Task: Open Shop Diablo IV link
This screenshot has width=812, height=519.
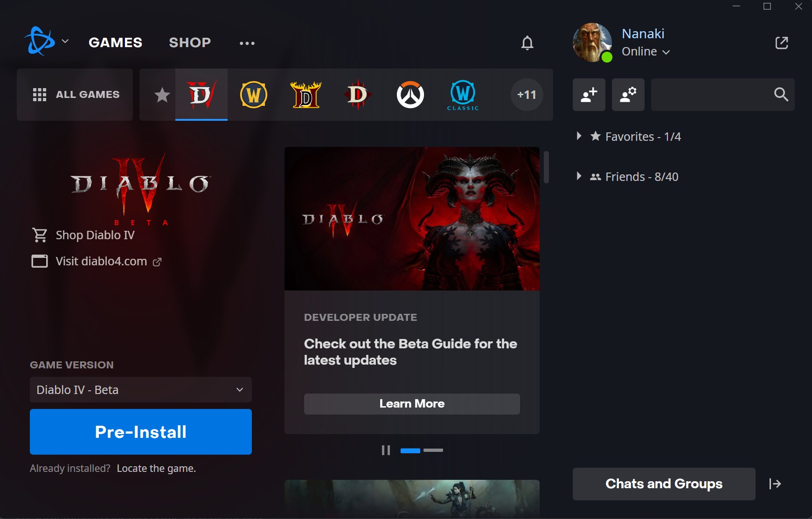Action: click(x=83, y=235)
